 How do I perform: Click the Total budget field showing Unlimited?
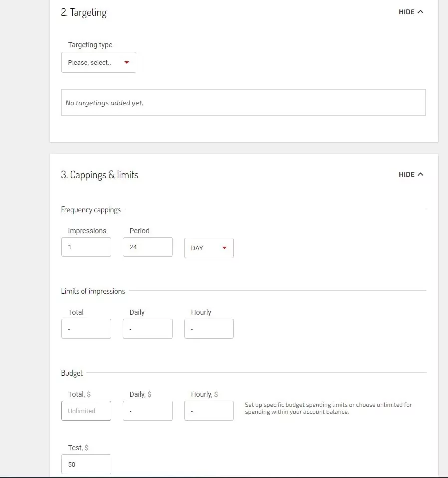click(x=86, y=411)
